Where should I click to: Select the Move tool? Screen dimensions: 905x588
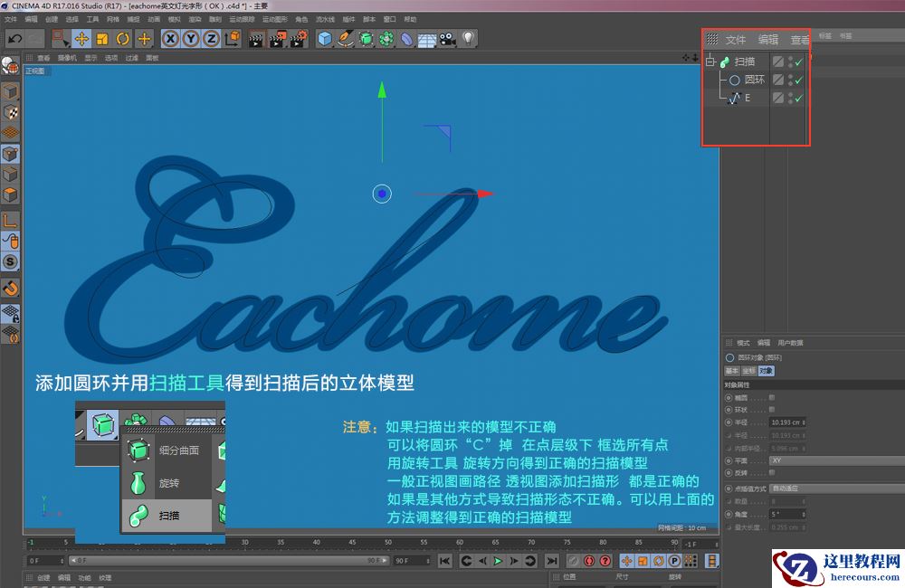click(81, 39)
